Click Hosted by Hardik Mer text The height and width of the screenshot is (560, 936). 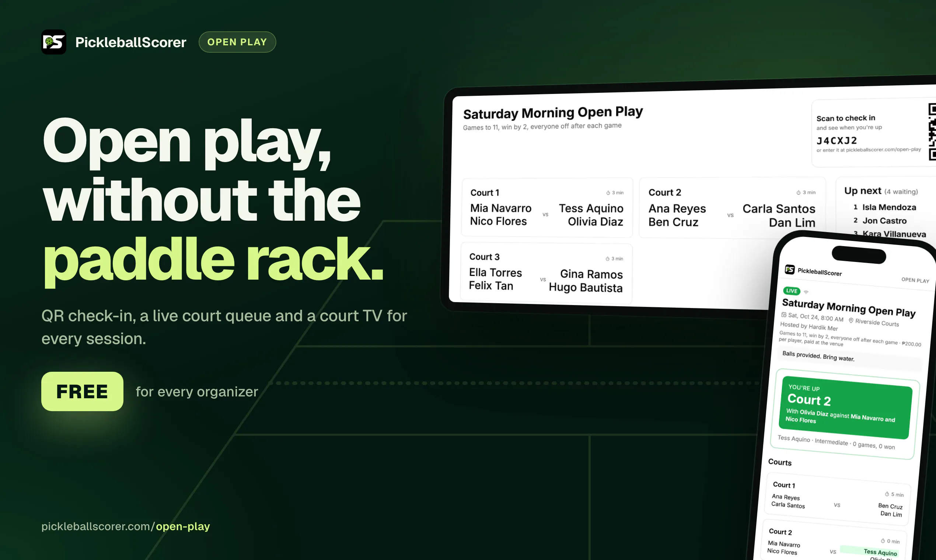[809, 326]
